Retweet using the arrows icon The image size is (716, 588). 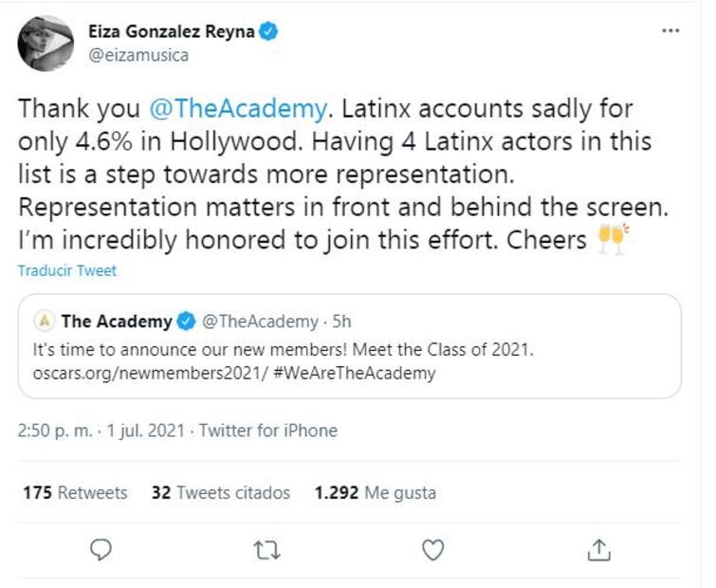[268, 549]
